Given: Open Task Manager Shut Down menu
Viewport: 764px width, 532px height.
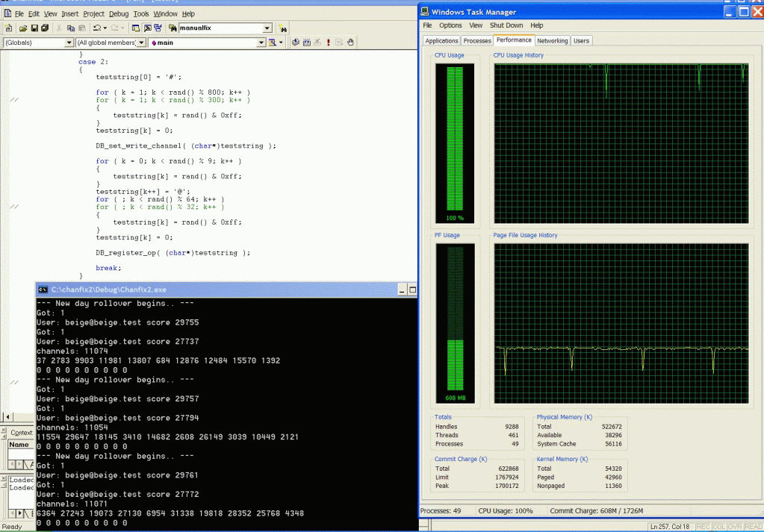Looking at the screenshot, I should click(506, 25).
